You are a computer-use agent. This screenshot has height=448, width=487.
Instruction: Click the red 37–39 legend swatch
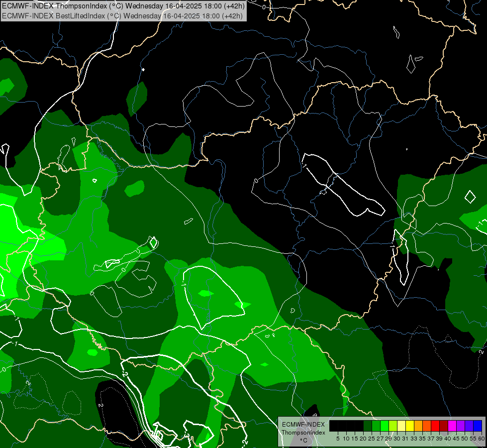pos(435,426)
